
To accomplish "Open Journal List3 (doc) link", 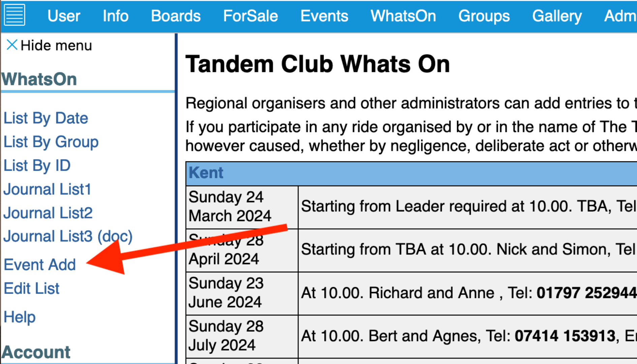I will [68, 236].
